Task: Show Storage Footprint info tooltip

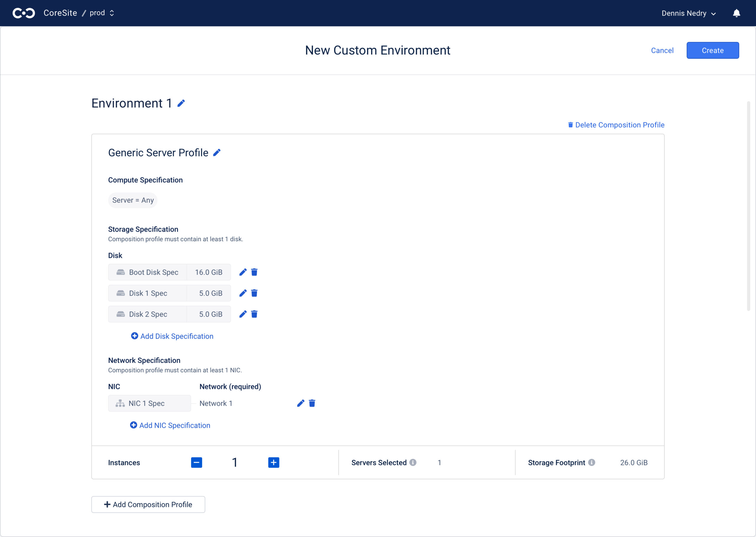Action: click(592, 462)
